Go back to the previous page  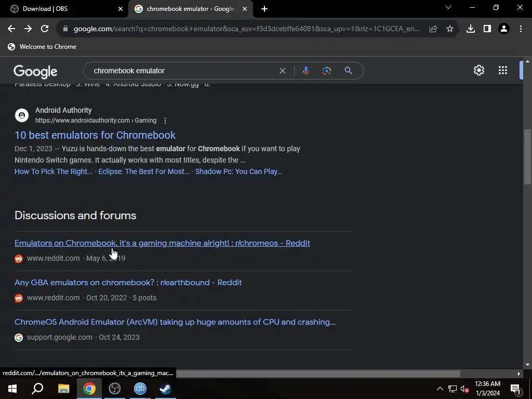click(x=11, y=29)
